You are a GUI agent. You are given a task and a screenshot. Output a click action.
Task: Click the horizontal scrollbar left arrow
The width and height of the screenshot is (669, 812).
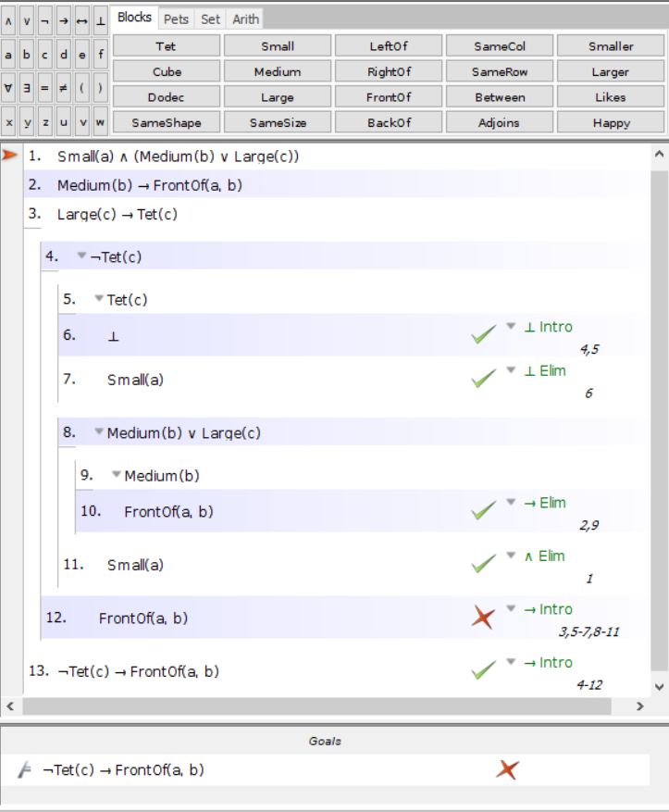click(10, 706)
